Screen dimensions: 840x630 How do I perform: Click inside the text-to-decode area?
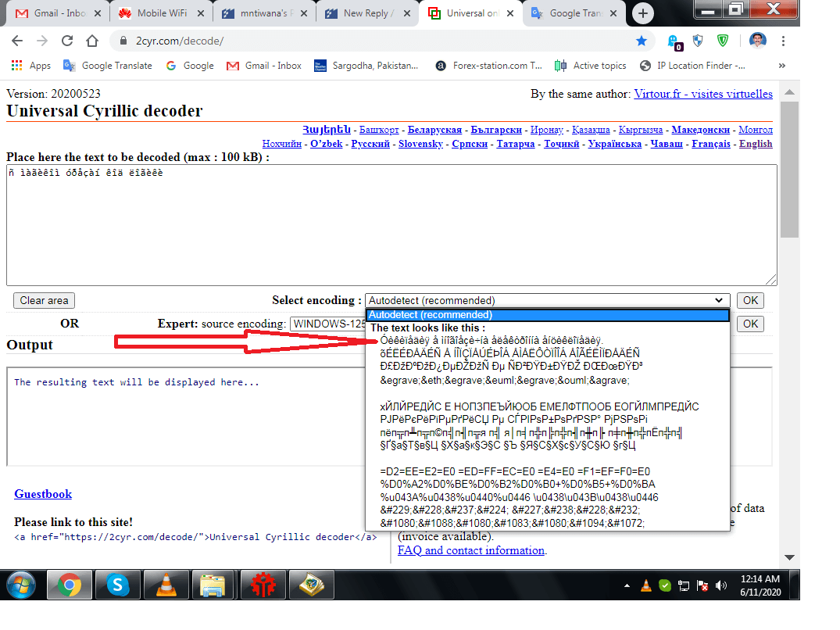pos(391,225)
